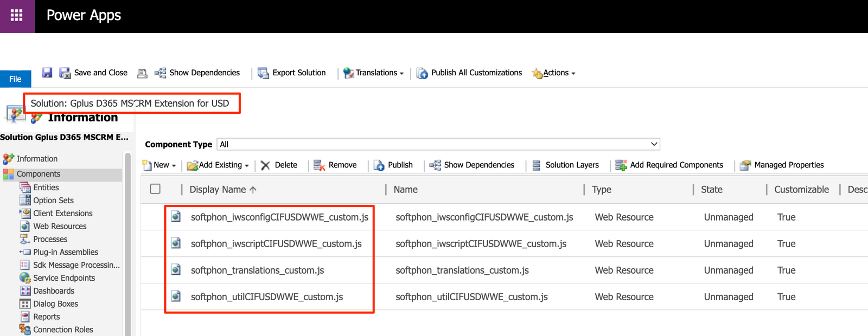
Task: Click file icon for softphon_iwscriptCIFUSDWWE_custom.js row
Action: click(x=176, y=243)
